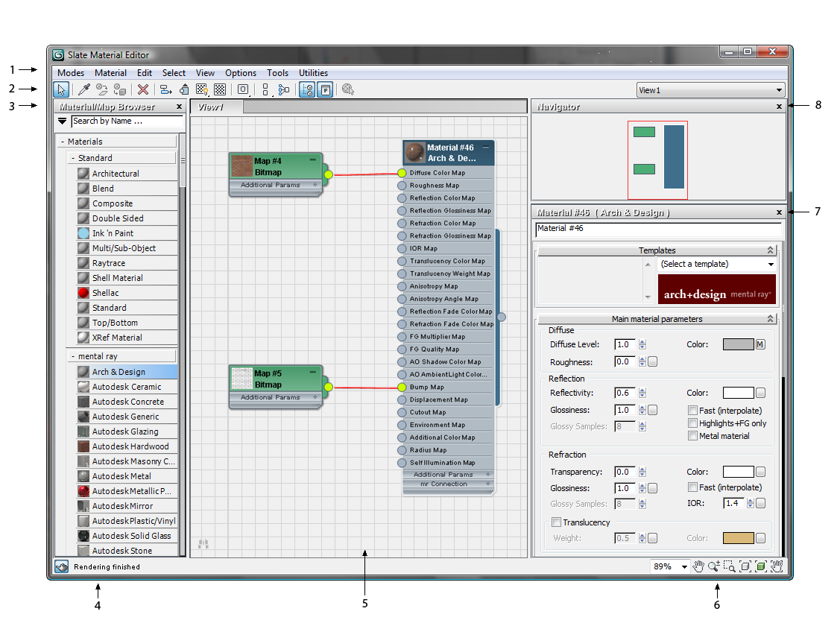
Task: Pick material from object with eyedropper
Action: pyautogui.click(x=84, y=89)
